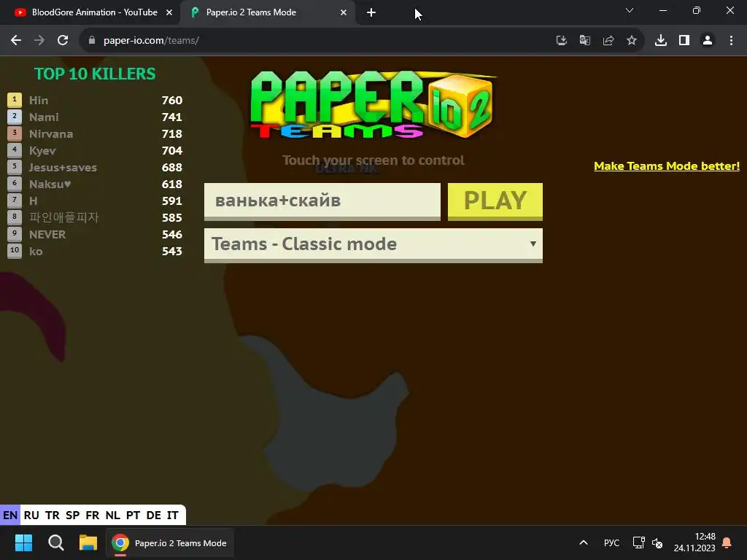Switch language to FR
747x560 pixels.
point(93,516)
